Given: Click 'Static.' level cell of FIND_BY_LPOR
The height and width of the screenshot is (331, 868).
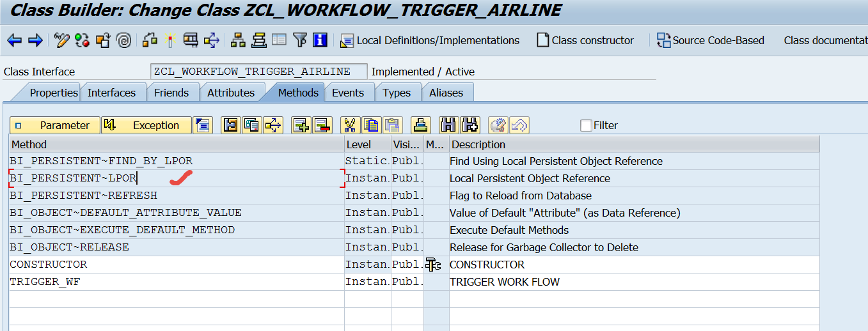Looking at the screenshot, I should pyautogui.click(x=368, y=161).
